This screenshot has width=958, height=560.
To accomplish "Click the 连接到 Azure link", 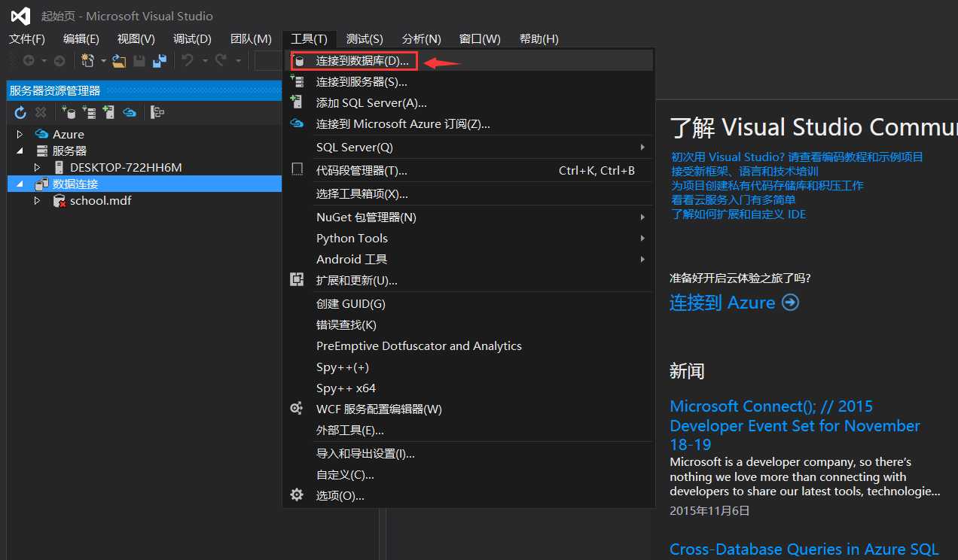I will (734, 303).
